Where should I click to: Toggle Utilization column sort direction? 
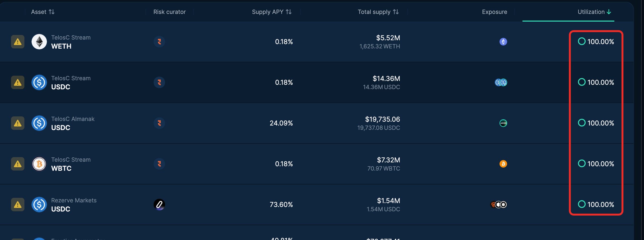594,12
